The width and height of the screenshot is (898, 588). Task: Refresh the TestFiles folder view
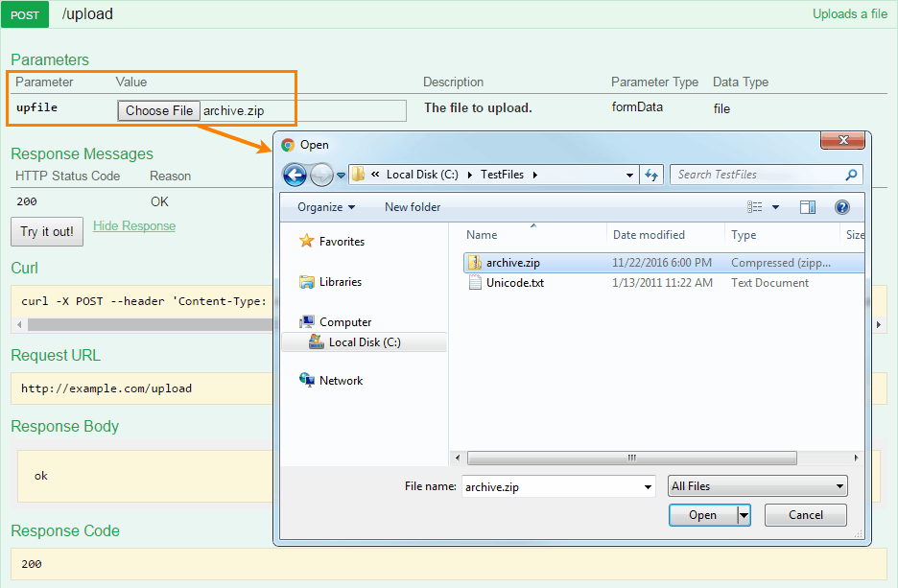tap(653, 175)
